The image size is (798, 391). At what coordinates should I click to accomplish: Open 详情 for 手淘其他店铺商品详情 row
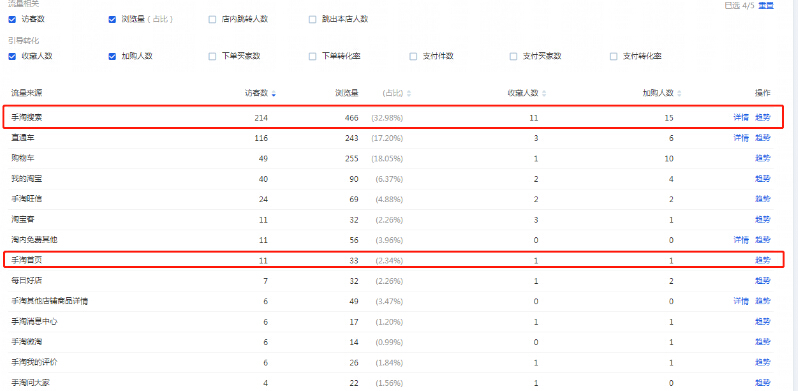740,301
